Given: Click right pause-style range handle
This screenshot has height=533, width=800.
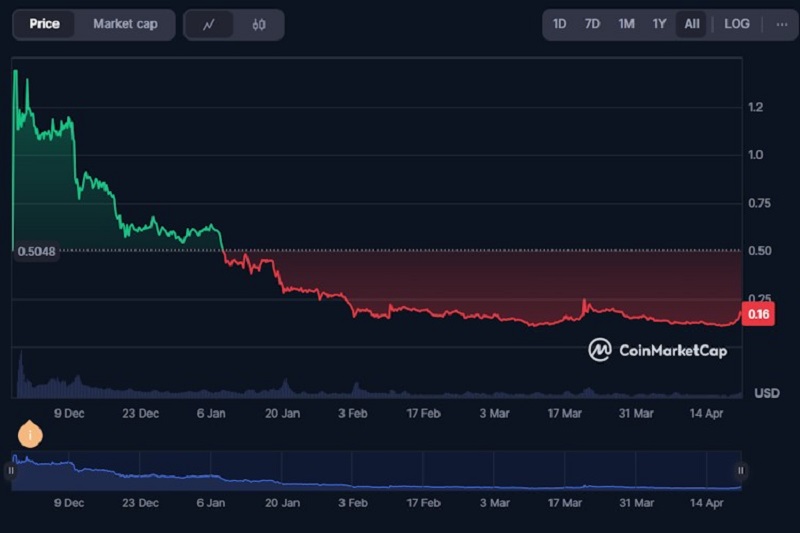Looking at the screenshot, I should point(741,470).
